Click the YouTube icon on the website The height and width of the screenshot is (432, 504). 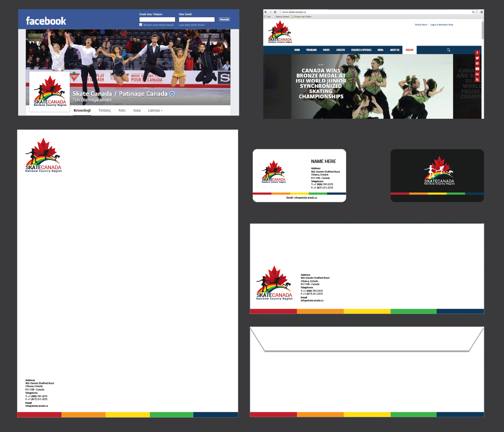click(477, 69)
